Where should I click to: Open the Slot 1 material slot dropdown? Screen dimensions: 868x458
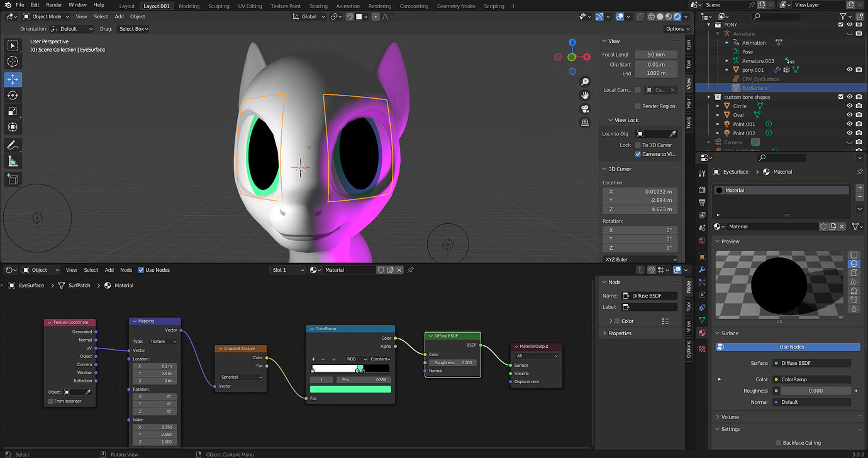pos(287,270)
